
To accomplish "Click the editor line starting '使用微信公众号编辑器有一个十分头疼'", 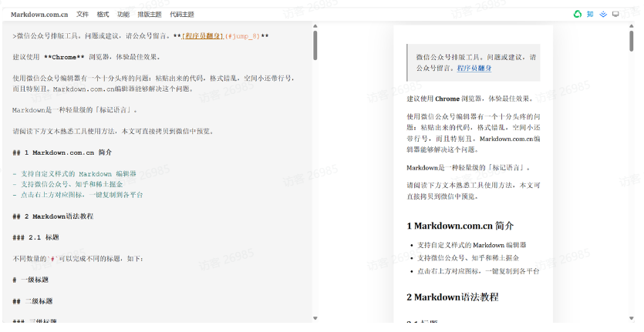I will [x=154, y=83].
